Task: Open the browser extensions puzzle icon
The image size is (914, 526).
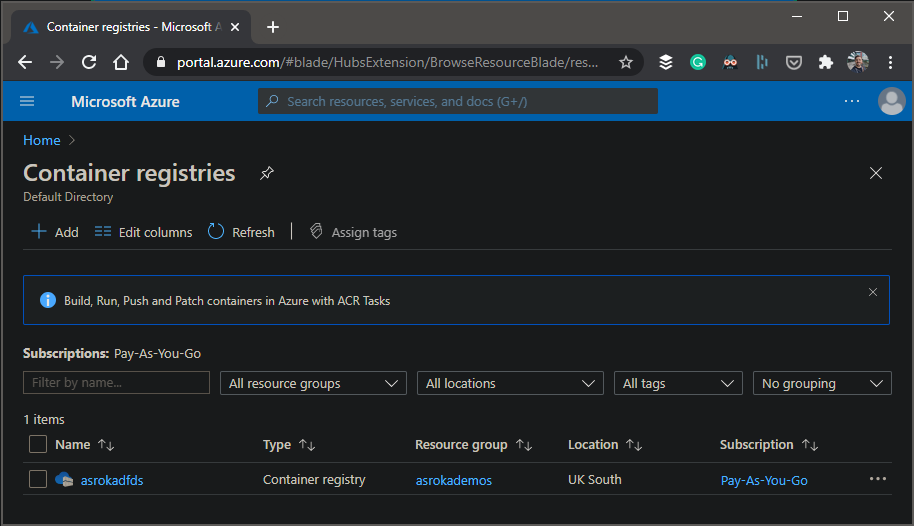Action: [x=825, y=62]
